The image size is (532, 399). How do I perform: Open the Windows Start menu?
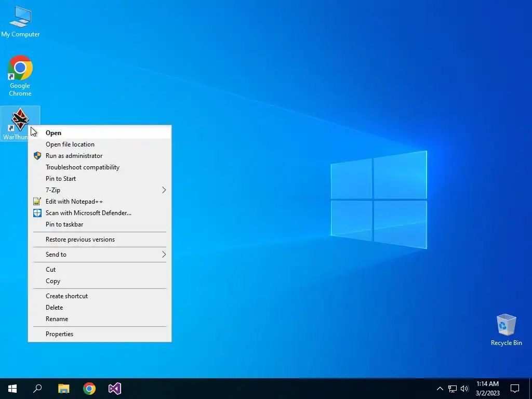[x=12, y=389]
